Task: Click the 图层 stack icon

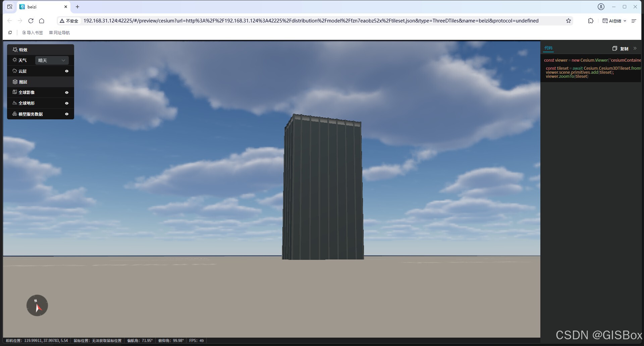Action: (15, 82)
